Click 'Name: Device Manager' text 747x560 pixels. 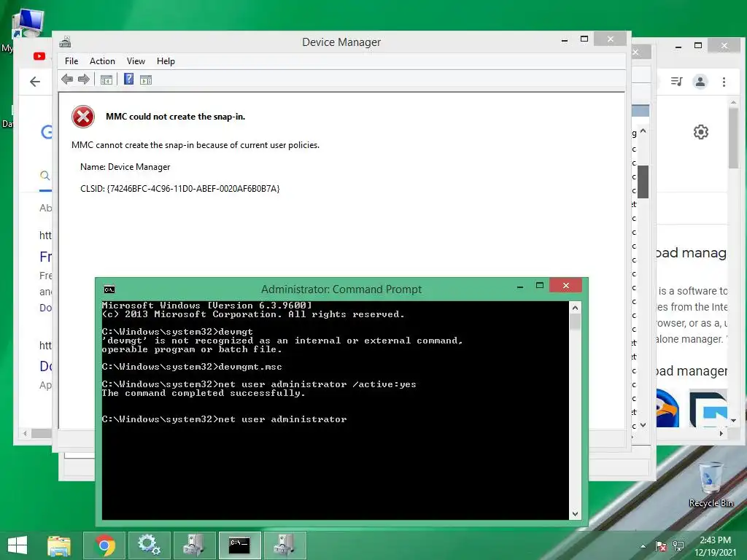125,167
